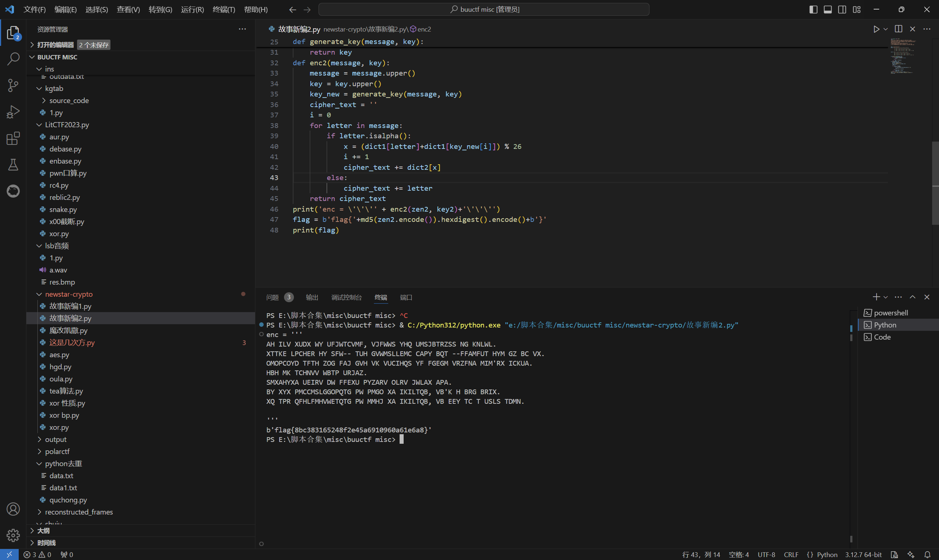Go back in navigation history
This screenshot has height=560, width=939.
point(292,10)
